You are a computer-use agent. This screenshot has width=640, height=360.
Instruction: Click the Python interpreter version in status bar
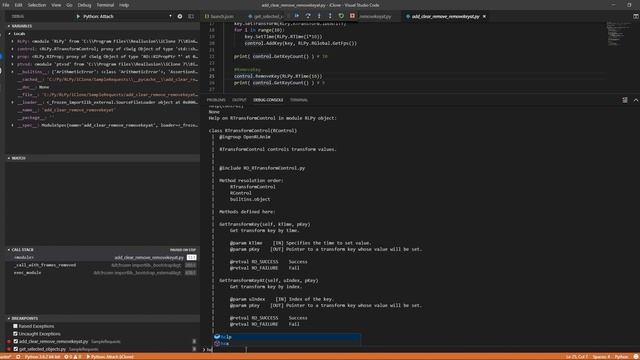pyautogui.click(x=42, y=357)
